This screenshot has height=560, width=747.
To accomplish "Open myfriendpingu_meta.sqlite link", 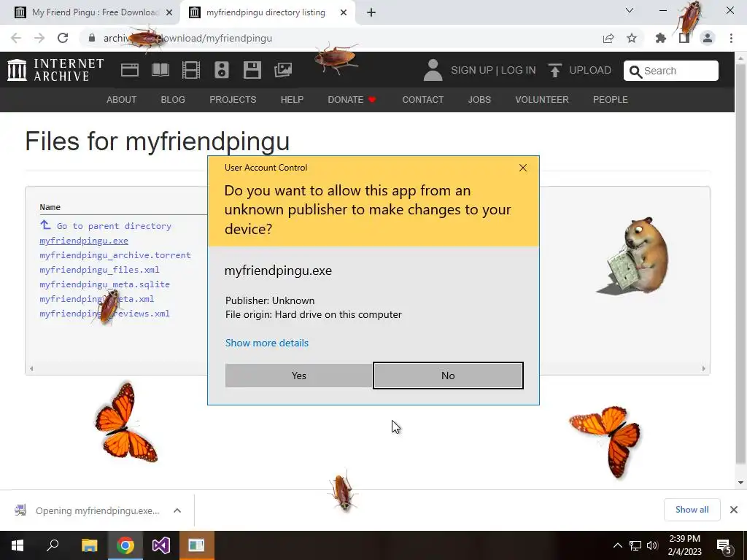I will 105,284.
